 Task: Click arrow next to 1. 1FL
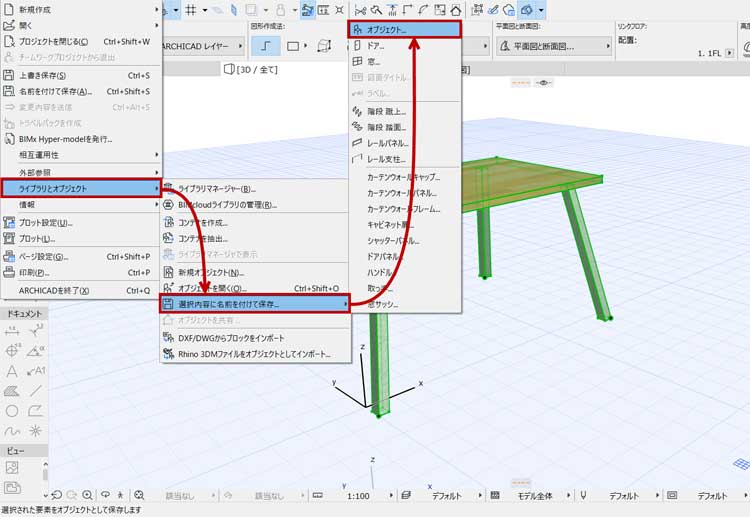[x=729, y=53]
